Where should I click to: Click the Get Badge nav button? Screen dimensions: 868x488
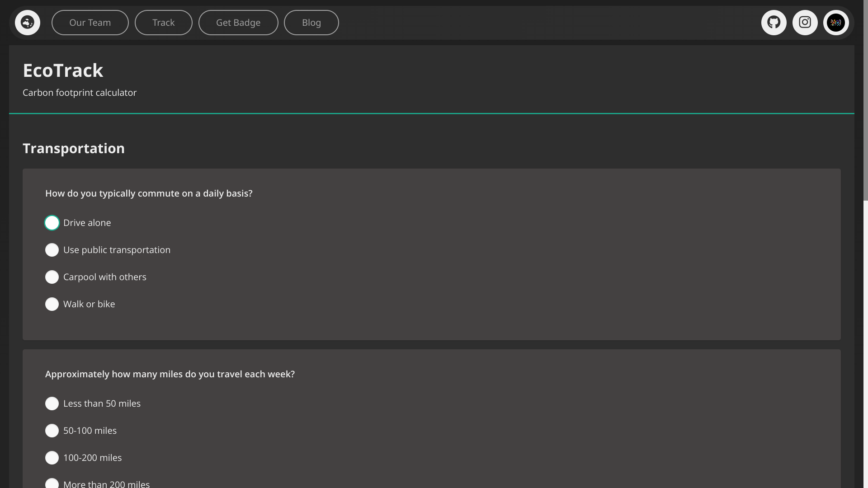point(238,23)
